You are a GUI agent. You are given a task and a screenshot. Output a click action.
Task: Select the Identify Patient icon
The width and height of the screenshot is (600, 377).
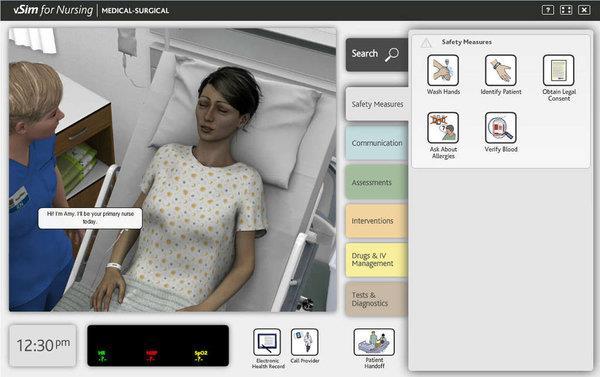pyautogui.click(x=501, y=70)
